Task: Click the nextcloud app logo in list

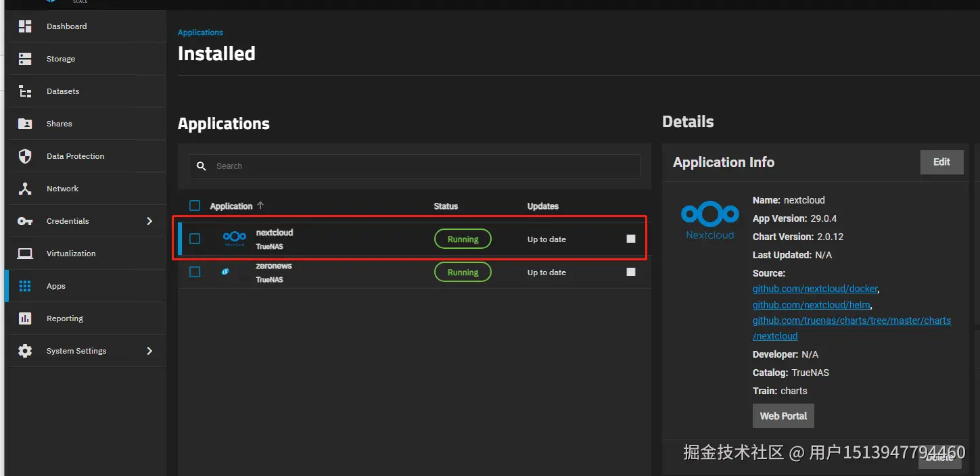Action: 235,238
